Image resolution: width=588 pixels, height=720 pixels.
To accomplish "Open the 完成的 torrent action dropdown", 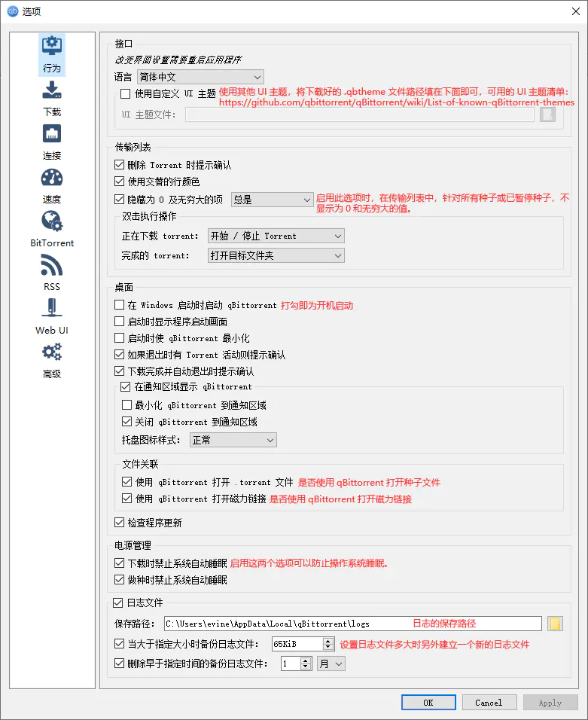I will [276, 256].
